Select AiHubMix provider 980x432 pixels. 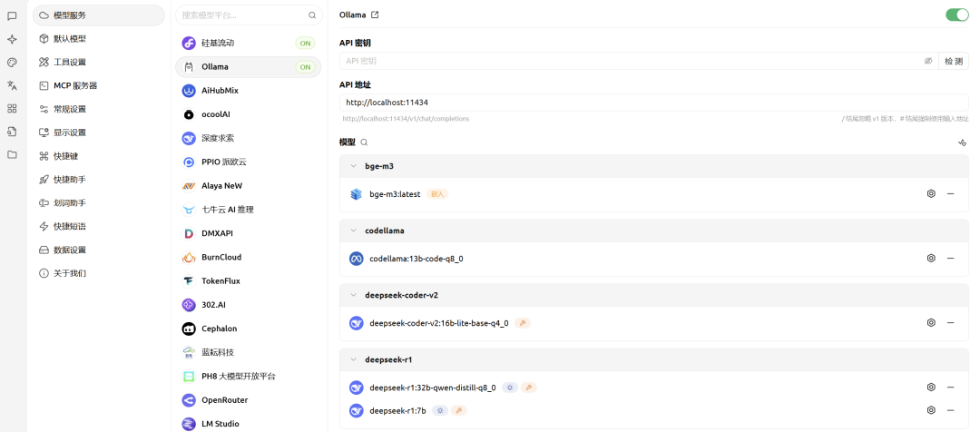click(x=248, y=91)
